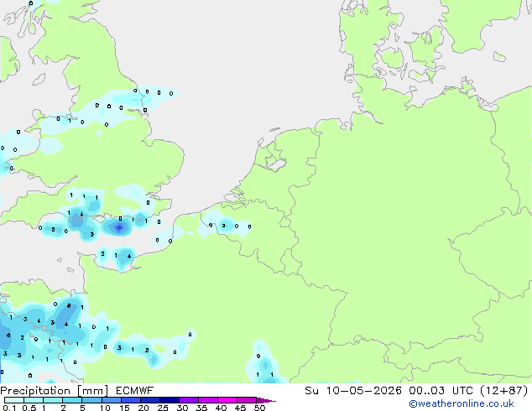
Task: Click the Precipitation [mm] title label
Action: click(x=55, y=391)
